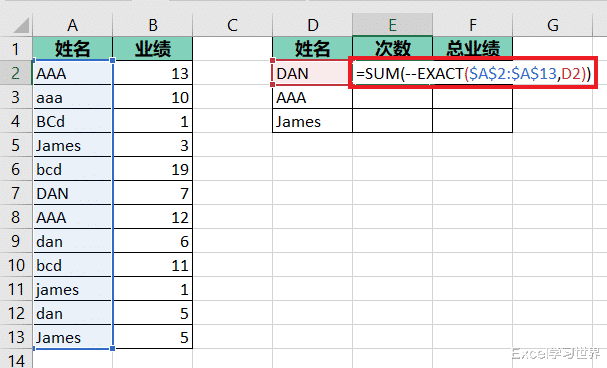Select cell B8 with value 12
This screenshot has height=368, width=607.
click(153, 217)
